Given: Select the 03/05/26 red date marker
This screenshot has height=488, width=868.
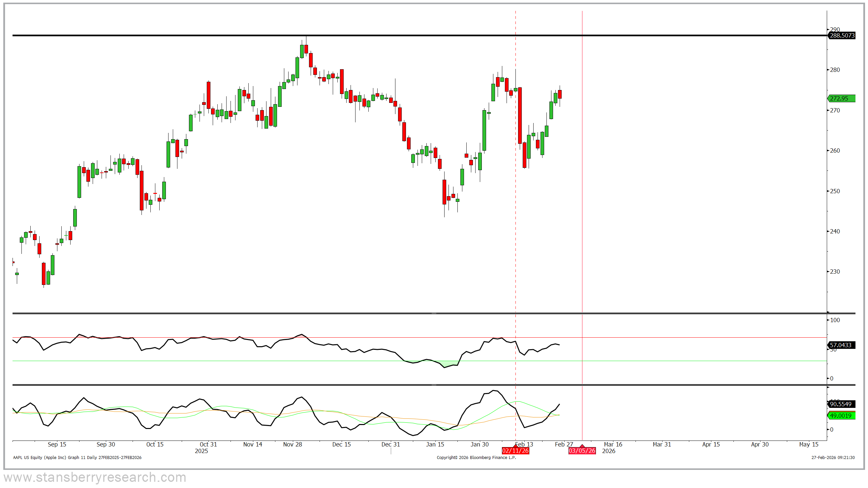Looking at the screenshot, I should tap(582, 451).
